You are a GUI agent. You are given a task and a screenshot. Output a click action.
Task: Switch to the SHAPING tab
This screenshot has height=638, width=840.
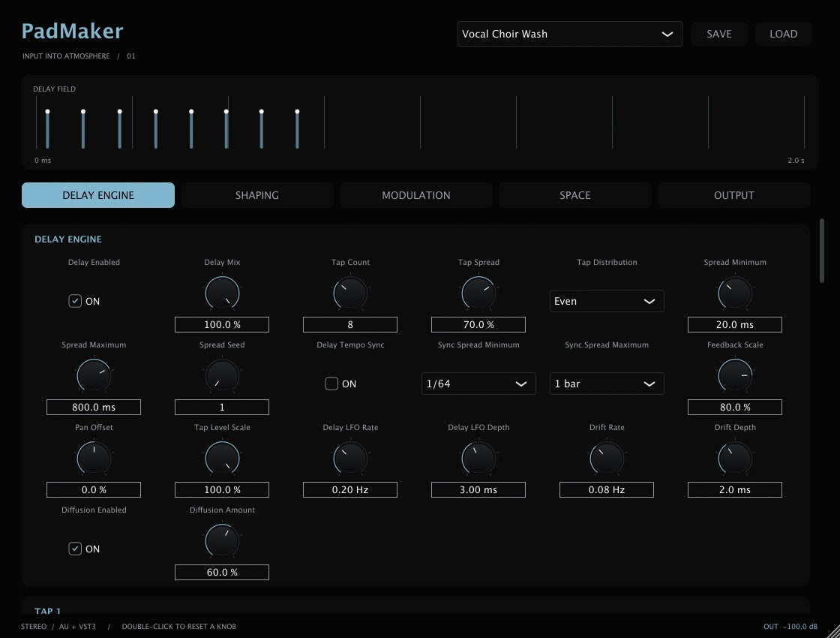[257, 195]
